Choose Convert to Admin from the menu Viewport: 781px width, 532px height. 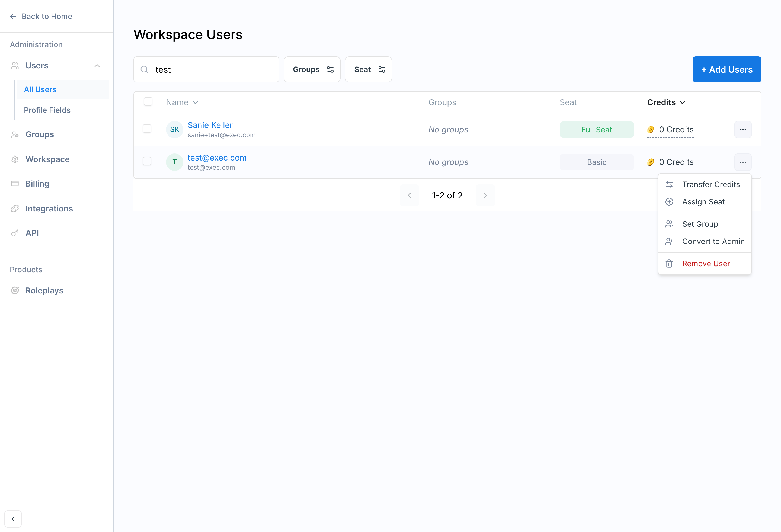pos(705,241)
